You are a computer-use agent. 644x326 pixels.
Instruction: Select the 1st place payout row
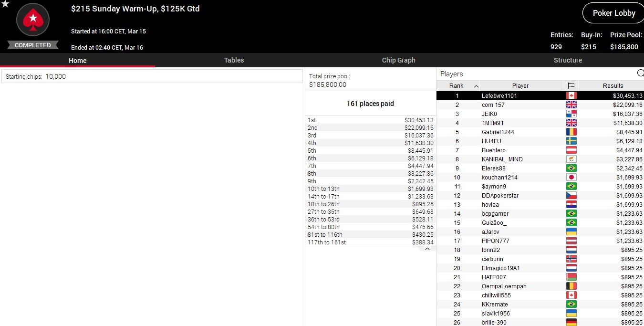pos(370,120)
